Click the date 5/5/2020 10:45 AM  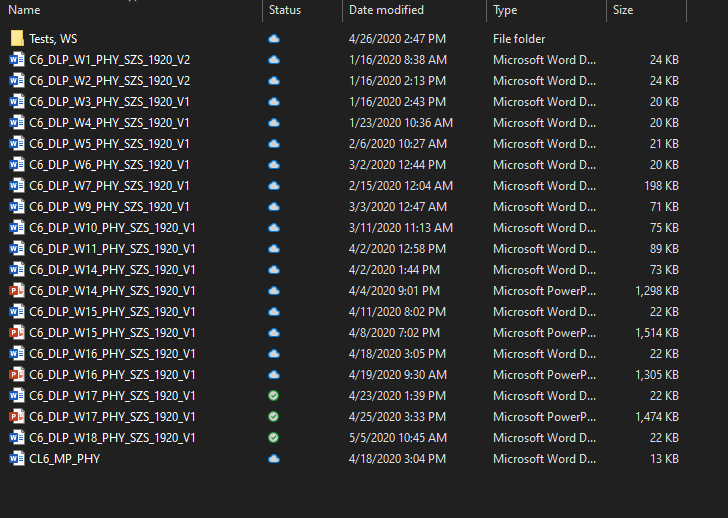(x=397, y=437)
